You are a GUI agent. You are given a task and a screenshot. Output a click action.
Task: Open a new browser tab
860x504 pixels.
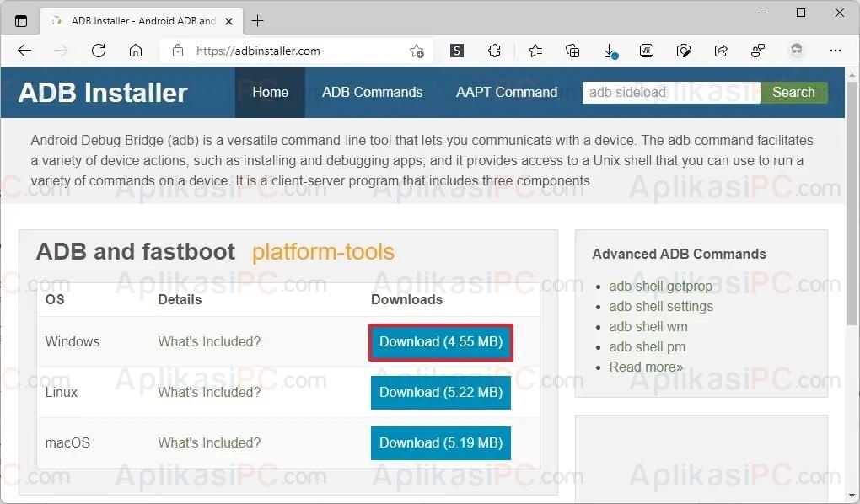coord(257,21)
